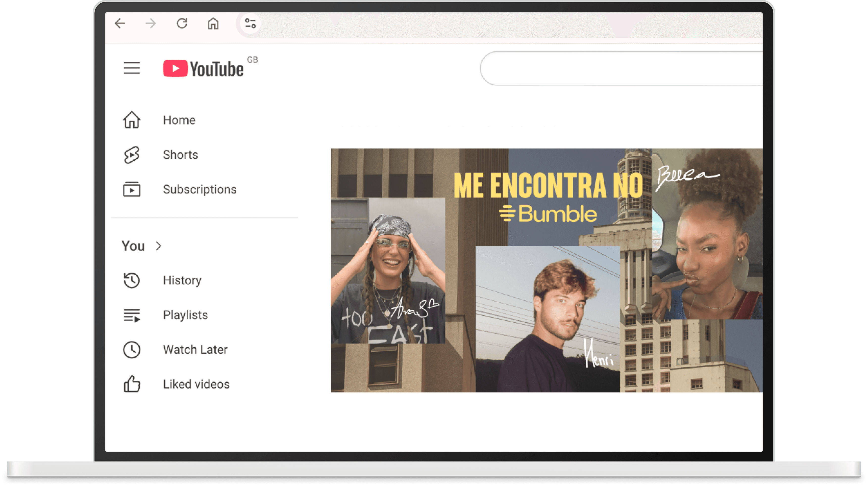868x485 pixels.
Task: Open site settings tune icon
Action: tap(250, 23)
